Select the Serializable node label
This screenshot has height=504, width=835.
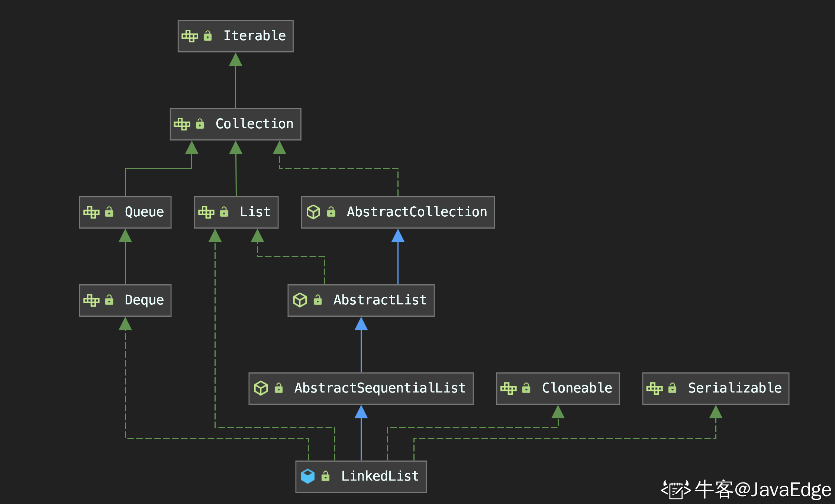pos(735,388)
